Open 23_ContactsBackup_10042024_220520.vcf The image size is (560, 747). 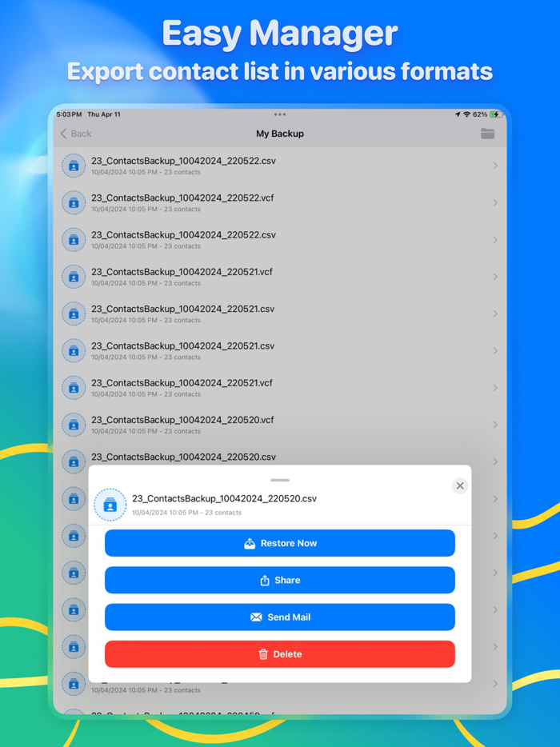pos(280,425)
